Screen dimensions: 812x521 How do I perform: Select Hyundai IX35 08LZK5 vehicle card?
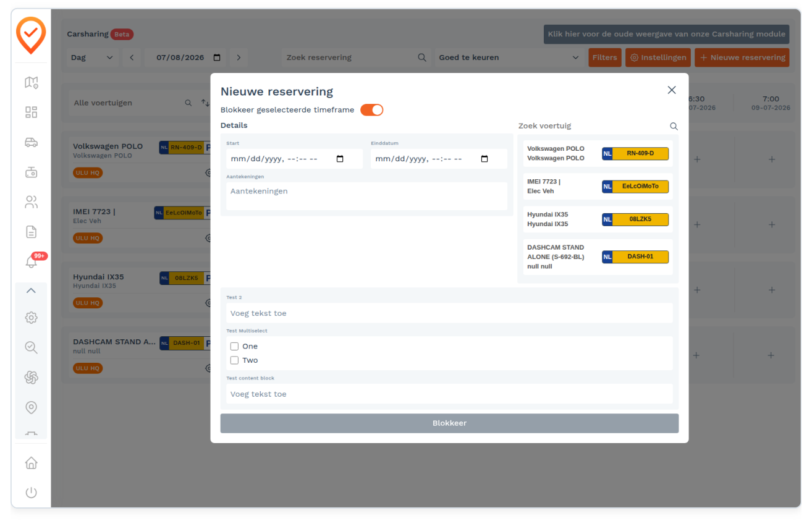click(x=598, y=219)
